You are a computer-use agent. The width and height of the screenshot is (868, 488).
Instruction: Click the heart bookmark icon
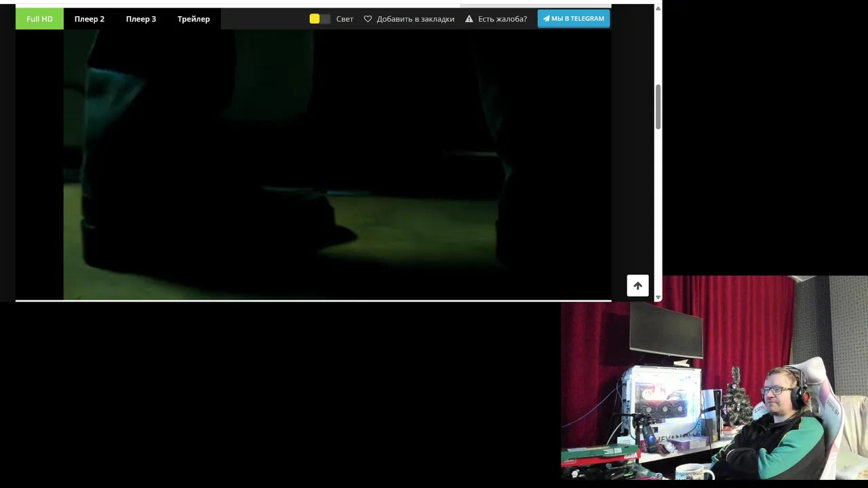click(368, 19)
